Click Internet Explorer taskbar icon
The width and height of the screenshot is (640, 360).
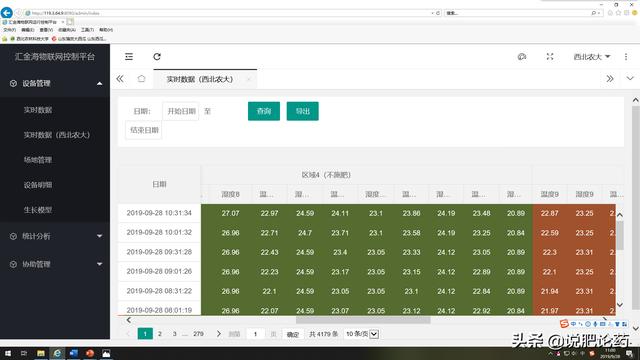[57, 353]
